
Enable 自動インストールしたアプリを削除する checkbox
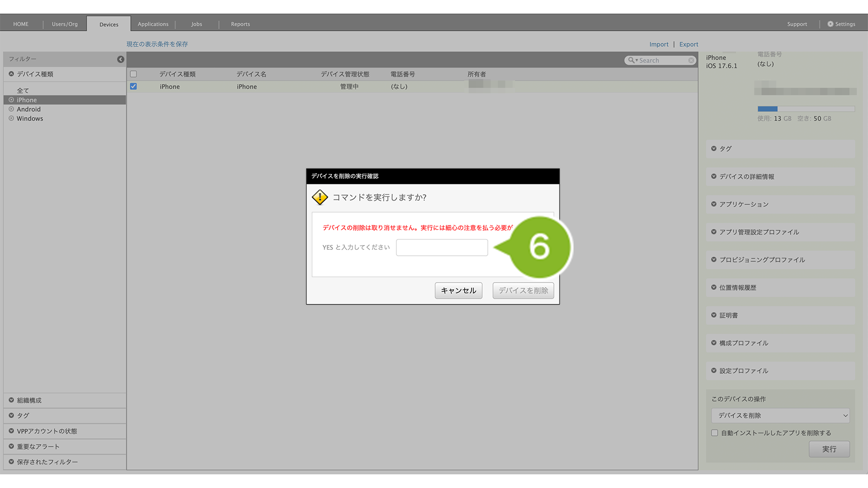(x=715, y=433)
